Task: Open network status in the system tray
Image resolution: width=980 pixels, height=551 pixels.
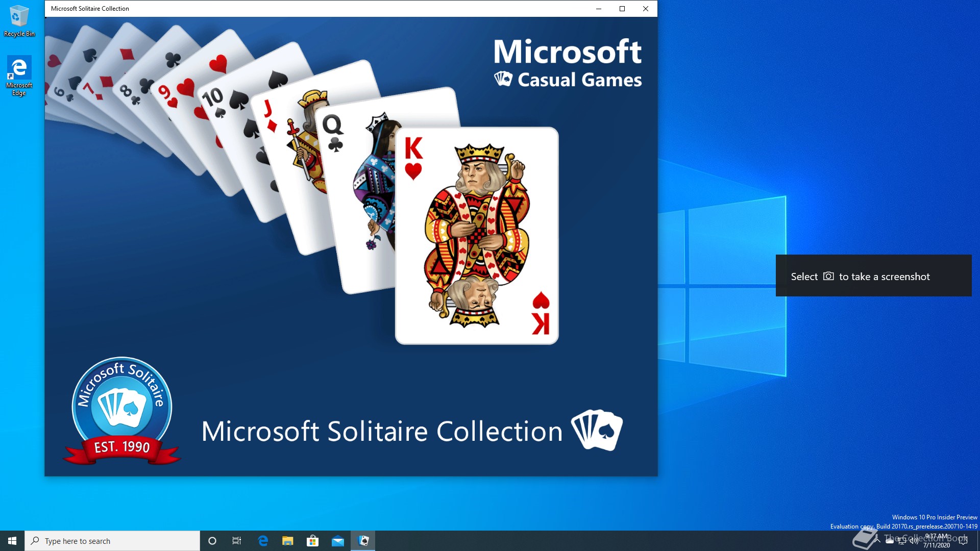Action: point(902,541)
